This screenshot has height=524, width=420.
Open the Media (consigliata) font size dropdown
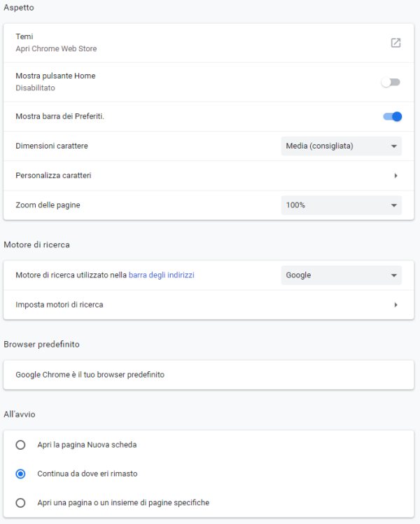tap(341, 146)
